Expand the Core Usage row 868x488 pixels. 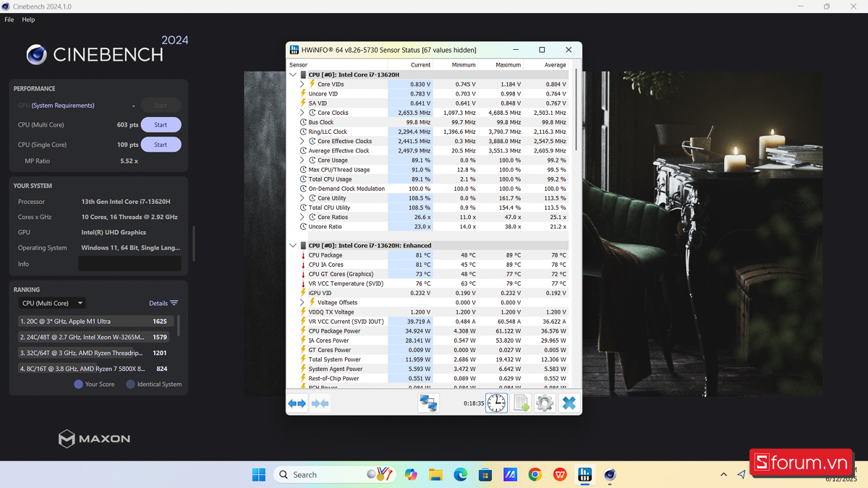click(x=302, y=160)
